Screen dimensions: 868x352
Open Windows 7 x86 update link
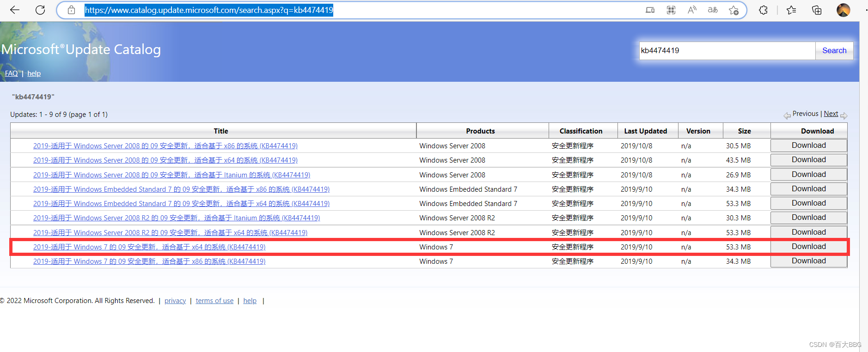(149, 261)
